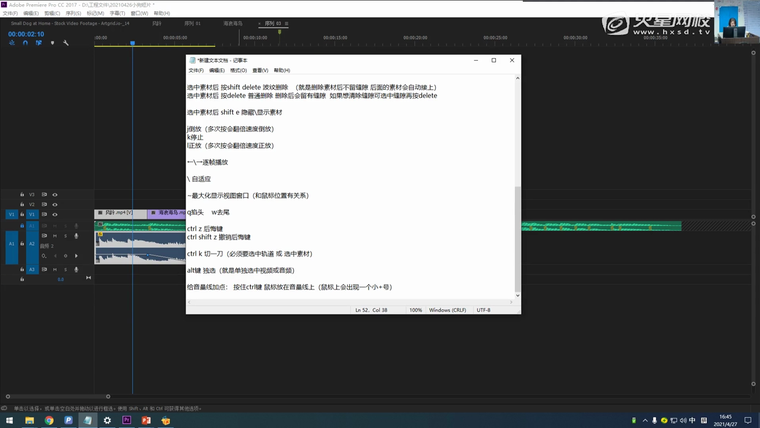Image resolution: width=760 pixels, height=428 pixels.
Task: Click the timeline timecode 00:00:02:10
Action: pos(26,33)
